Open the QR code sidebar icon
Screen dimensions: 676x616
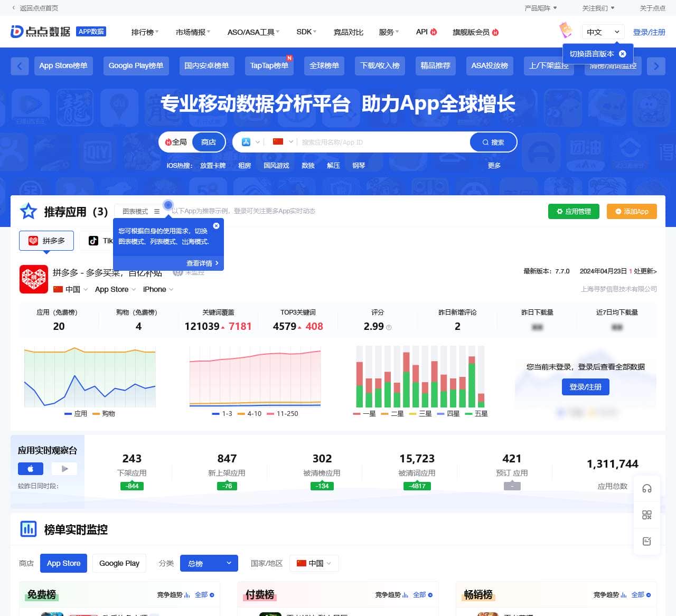[646, 515]
